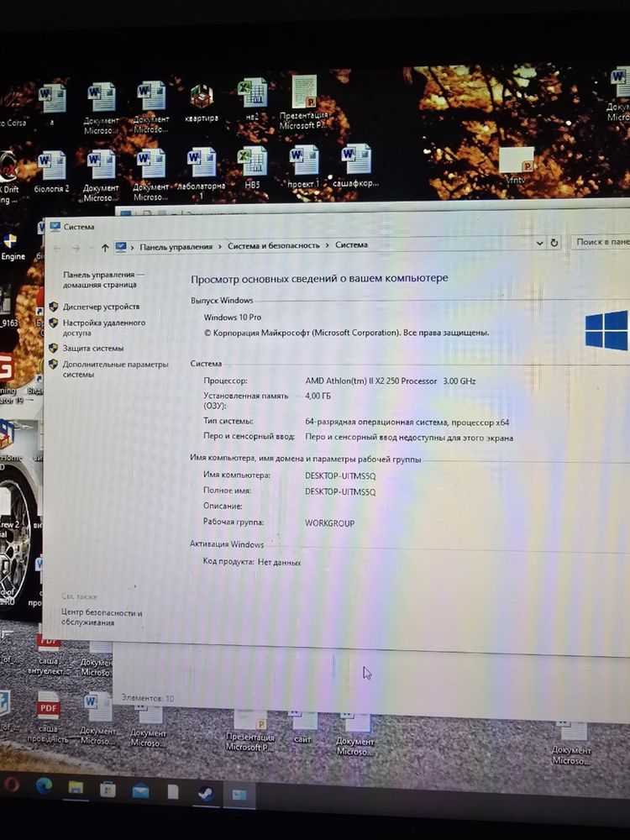630x840 pixels.
Task: Navigate to 'Панель управления' breadcrumb
Action: (x=176, y=246)
